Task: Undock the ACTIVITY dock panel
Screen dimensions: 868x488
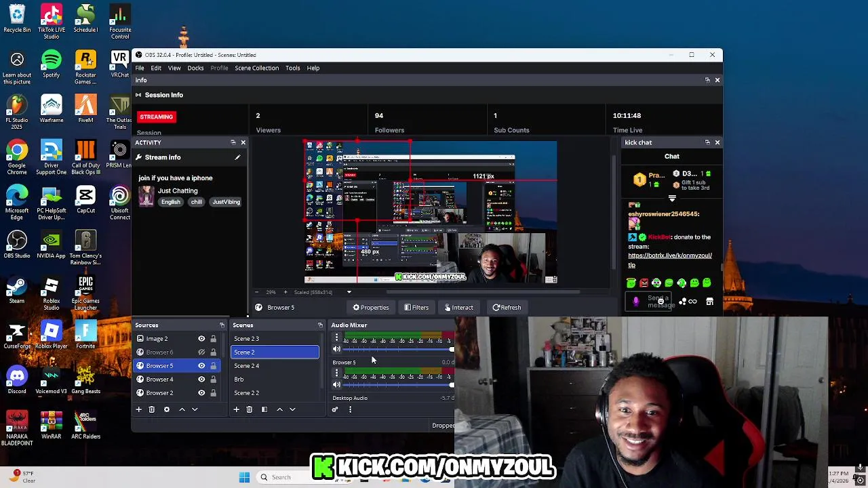Action: coord(233,142)
